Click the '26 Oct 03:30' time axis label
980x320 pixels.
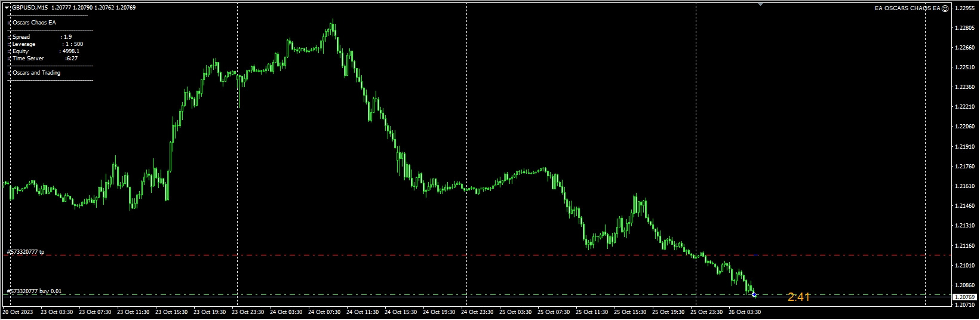[x=745, y=312]
